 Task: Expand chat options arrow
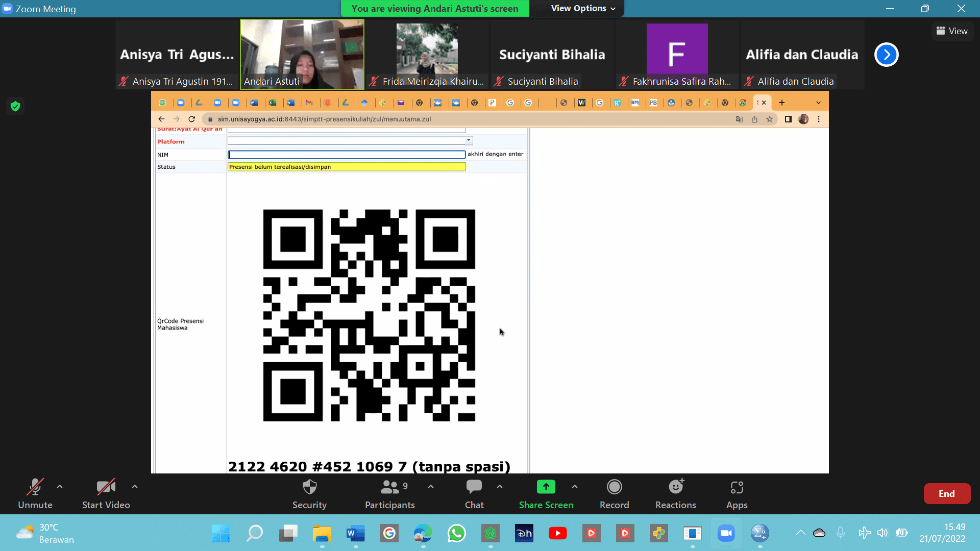[x=500, y=487]
